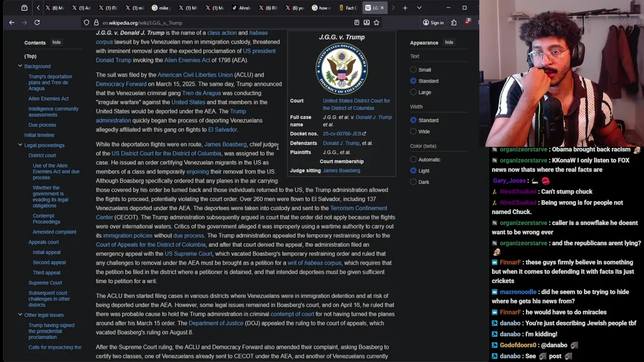Reload the Wikipedia page
Image resolution: width=644 pixels, height=362 pixels.
point(37,23)
